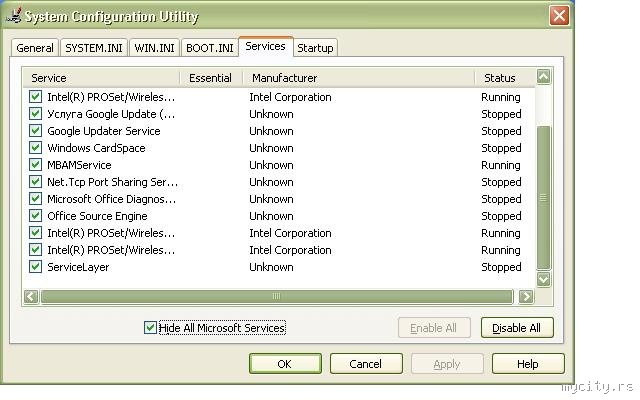Click the vertical scrollbar thumb
Viewport: 640px width, 400px height.
(543, 198)
